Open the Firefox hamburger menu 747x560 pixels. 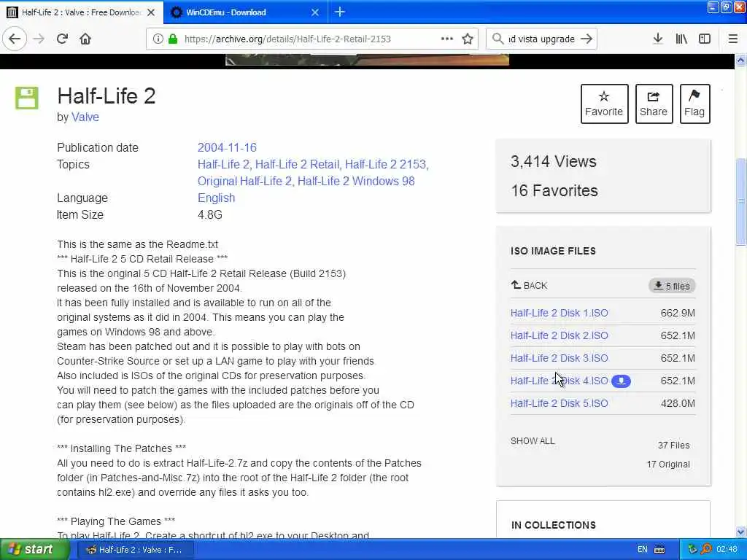click(732, 39)
